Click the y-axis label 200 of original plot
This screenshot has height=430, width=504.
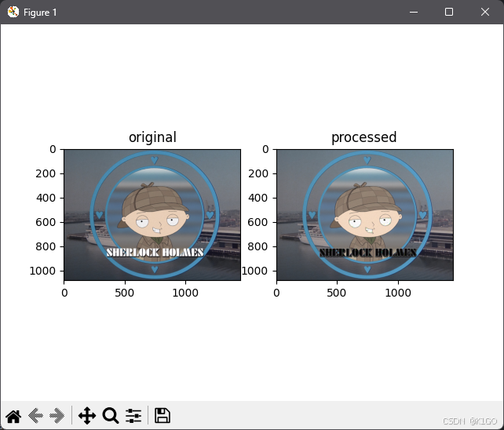pyautogui.click(x=46, y=173)
